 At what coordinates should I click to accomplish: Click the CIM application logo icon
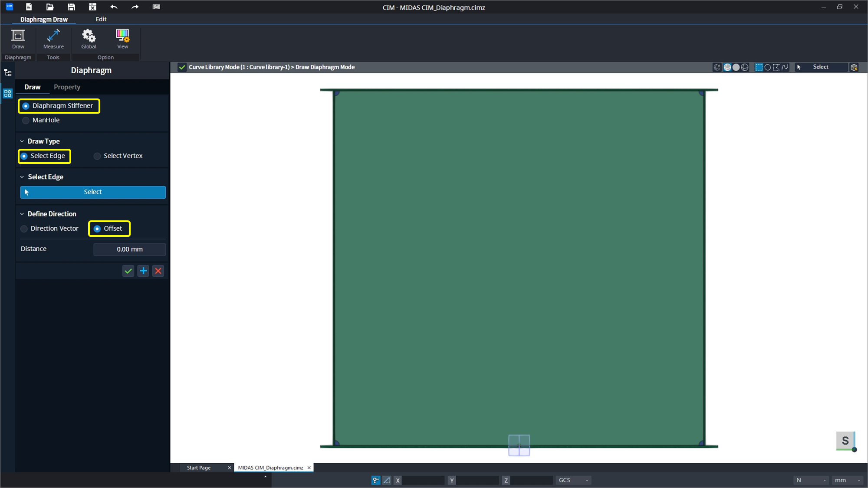click(x=9, y=7)
